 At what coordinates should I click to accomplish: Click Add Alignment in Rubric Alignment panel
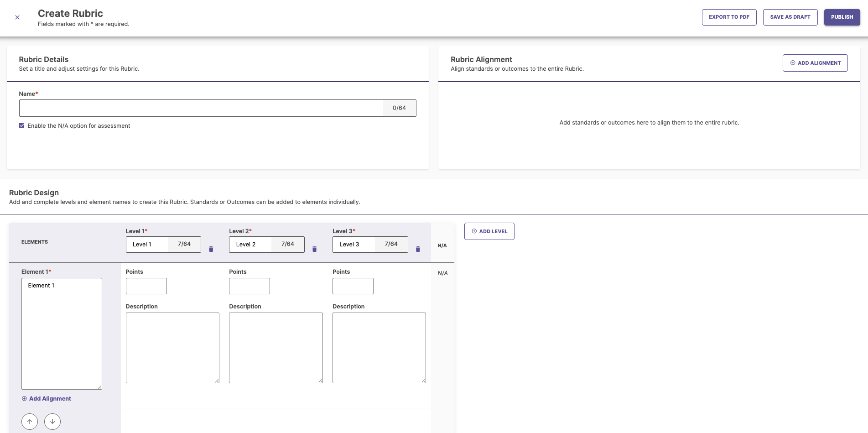815,63
